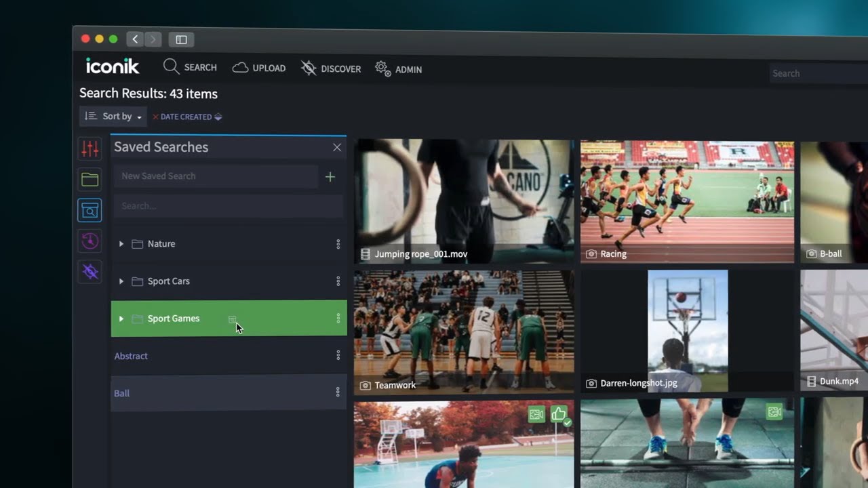868x488 pixels.
Task: Open the Teamwork photo thumbnail
Action: pyautogui.click(x=464, y=332)
